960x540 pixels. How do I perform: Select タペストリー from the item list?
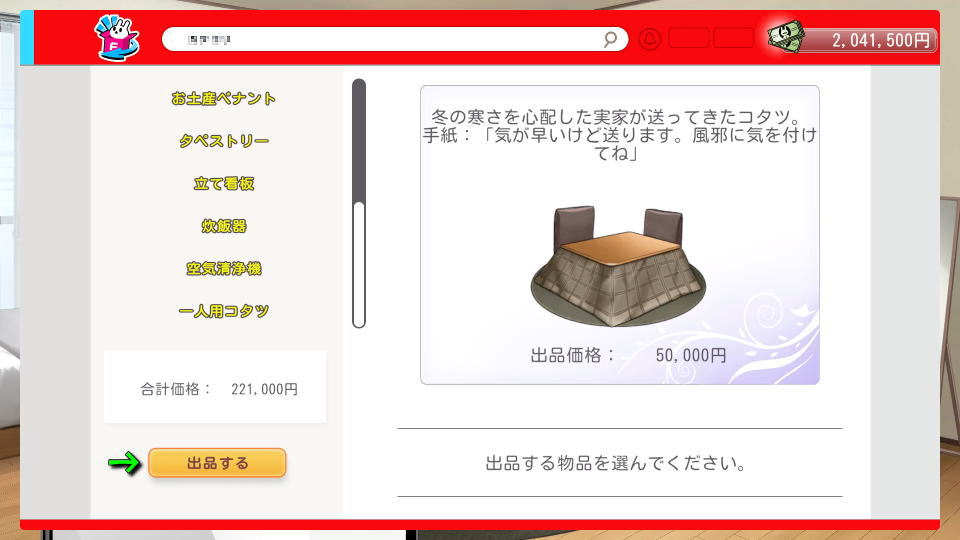223,141
